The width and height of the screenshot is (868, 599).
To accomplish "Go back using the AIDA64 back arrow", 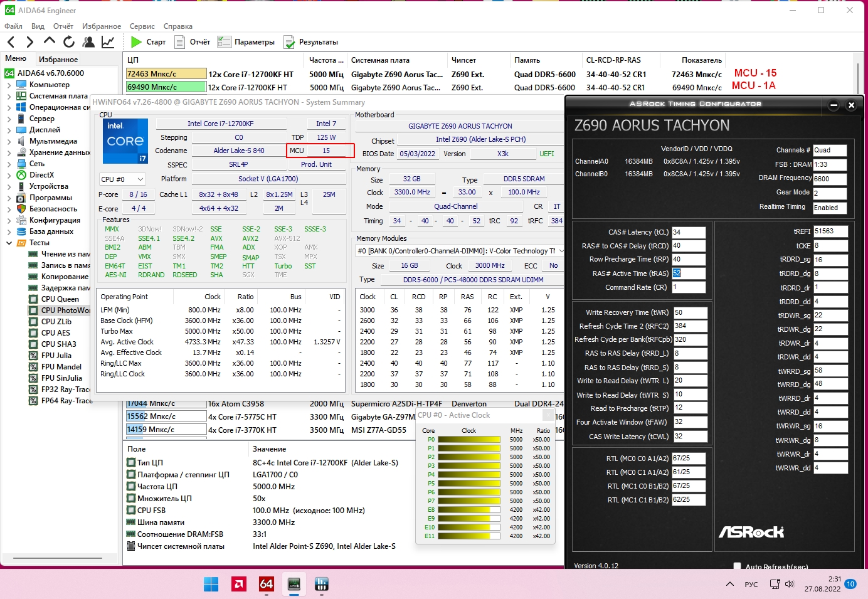I will (x=11, y=42).
